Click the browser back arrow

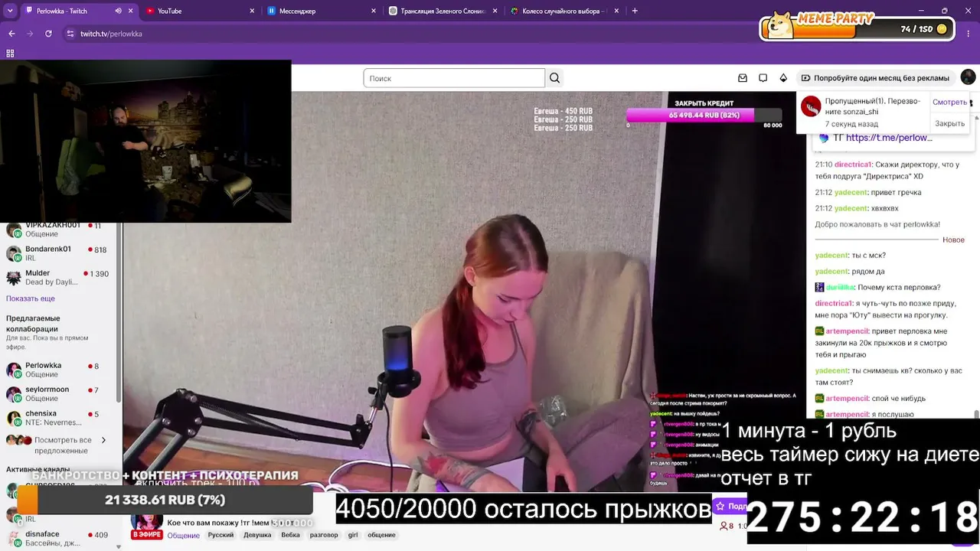[x=11, y=34]
